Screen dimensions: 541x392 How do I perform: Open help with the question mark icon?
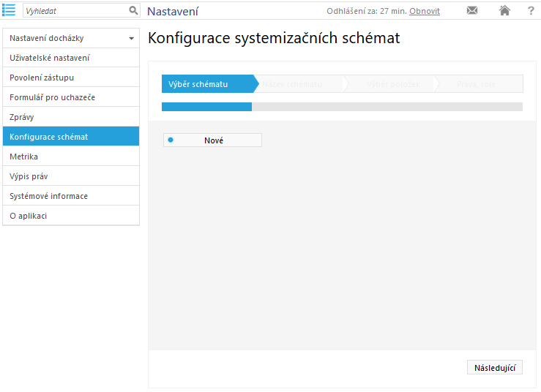click(531, 11)
